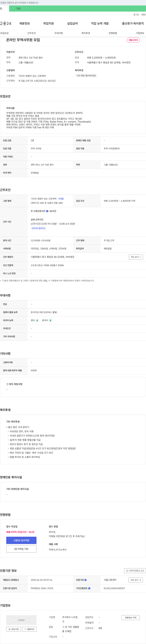
Task: Open the 기업 tab at the top
Action: (18, 9)
